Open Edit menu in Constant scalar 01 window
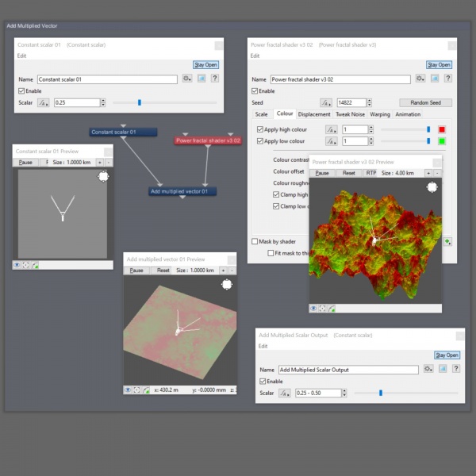476x476 pixels. (21, 56)
